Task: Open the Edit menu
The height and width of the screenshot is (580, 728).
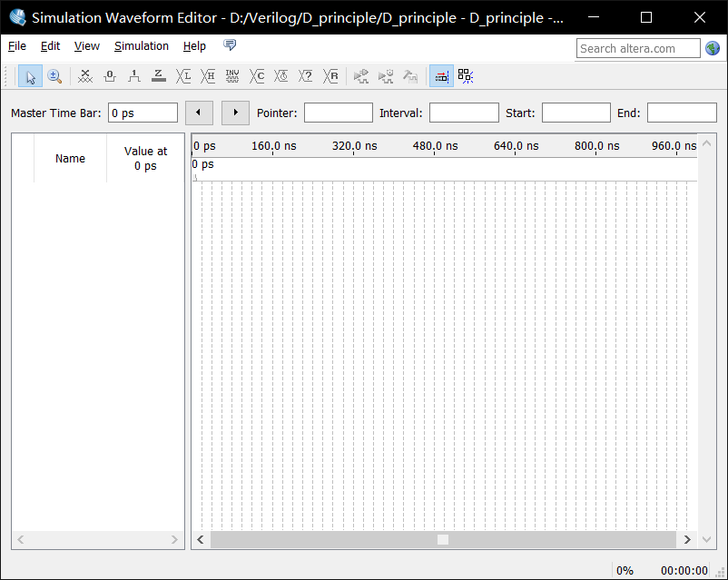Action: (x=50, y=46)
